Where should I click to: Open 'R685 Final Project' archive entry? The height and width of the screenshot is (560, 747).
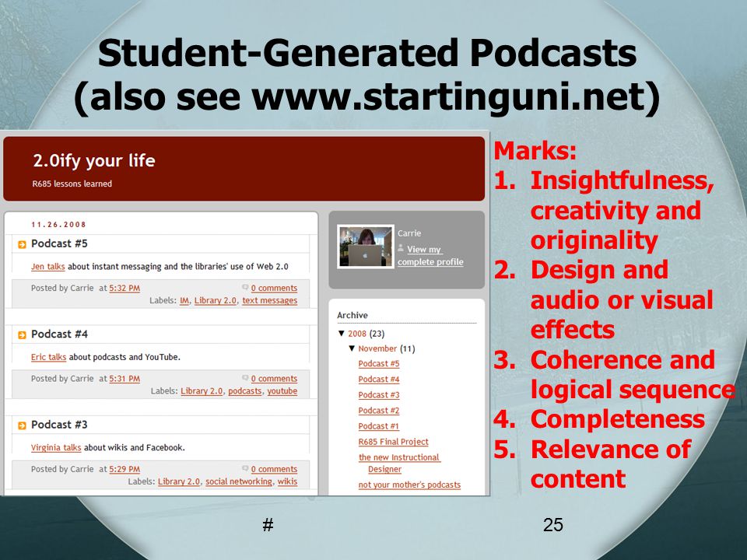click(393, 442)
